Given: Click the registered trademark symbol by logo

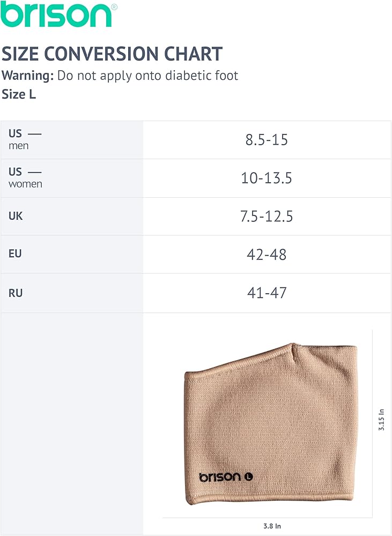Looking at the screenshot, I should point(114,6).
